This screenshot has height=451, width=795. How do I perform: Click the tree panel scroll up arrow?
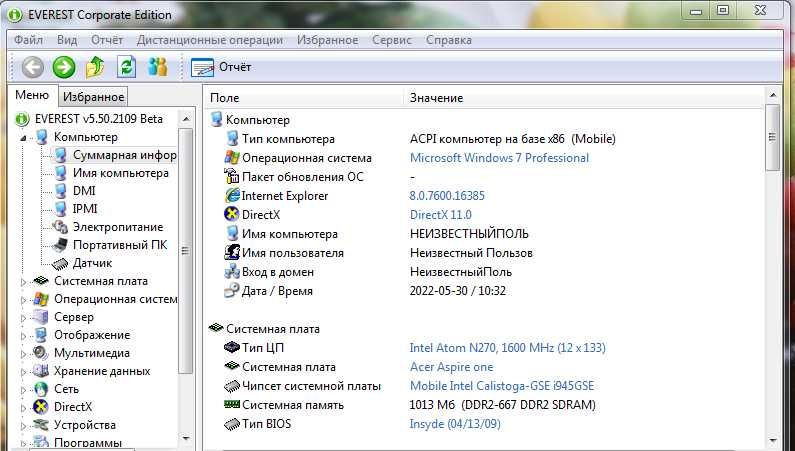(186, 119)
